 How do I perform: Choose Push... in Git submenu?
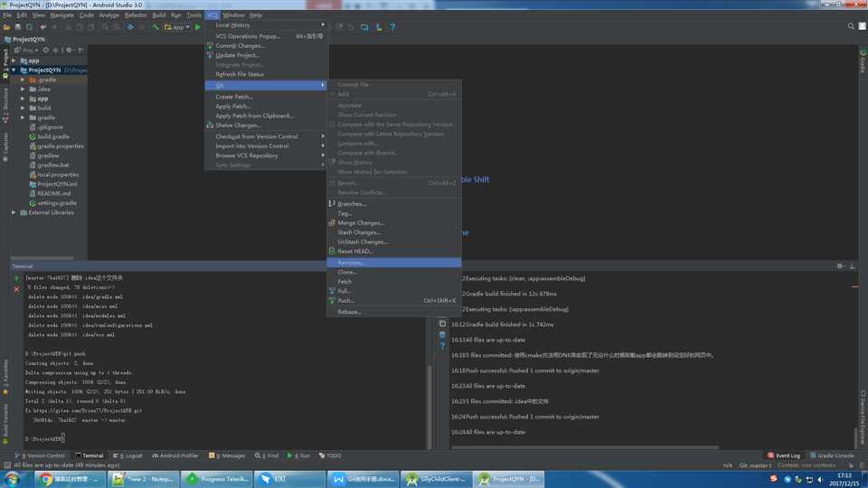(393, 300)
